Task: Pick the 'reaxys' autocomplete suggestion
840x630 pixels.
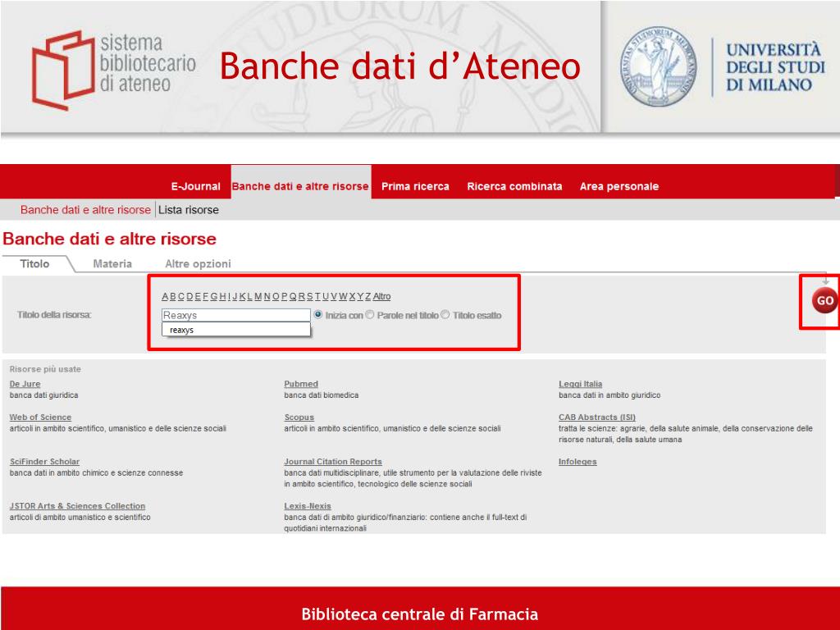Action: click(235, 330)
